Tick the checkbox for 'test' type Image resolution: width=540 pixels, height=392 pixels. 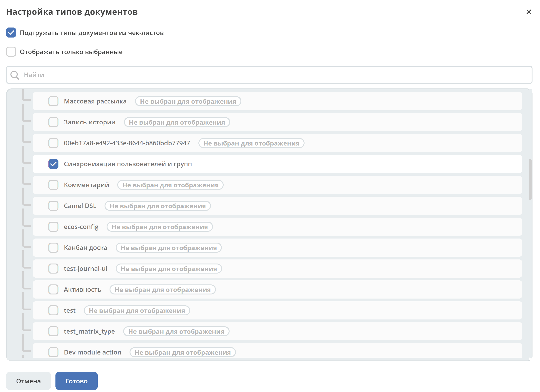point(53,311)
